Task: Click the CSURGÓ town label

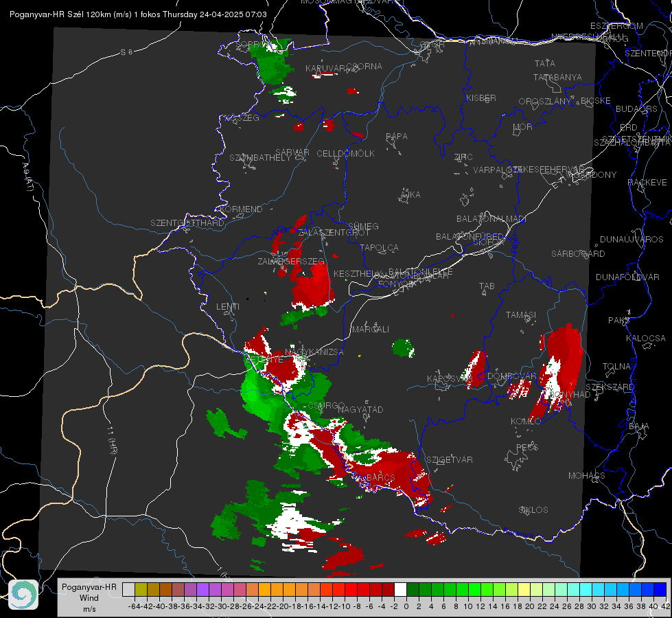Action: tap(326, 406)
